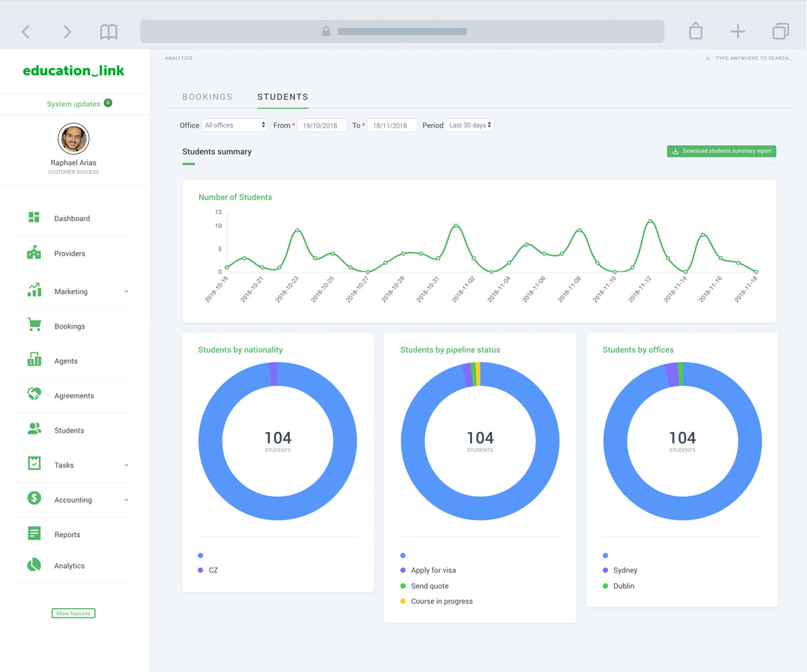Click the Bookings cart icon

pyautogui.click(x=34, y=325)
